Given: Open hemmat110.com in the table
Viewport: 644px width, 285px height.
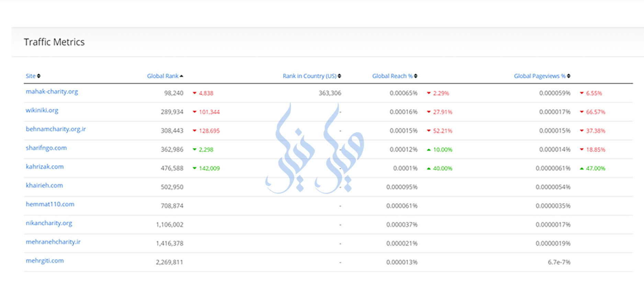Looking at the screenshot, I should coord(50,204).
